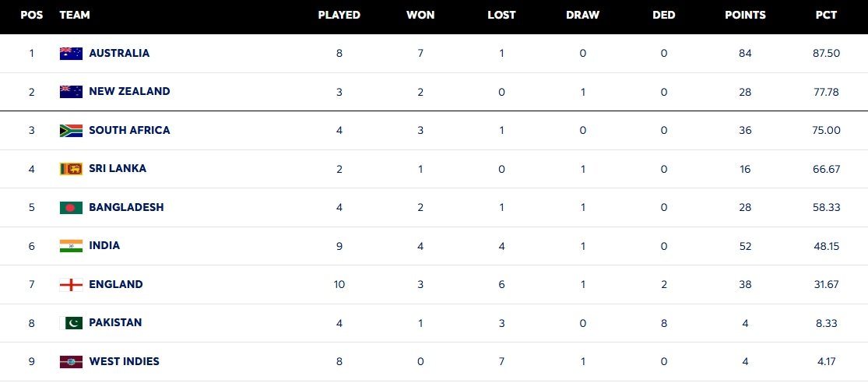Click the West Indies flag icon
Image resolution: width=868 pixels, height=383 pixels.
tap(71, 361)
